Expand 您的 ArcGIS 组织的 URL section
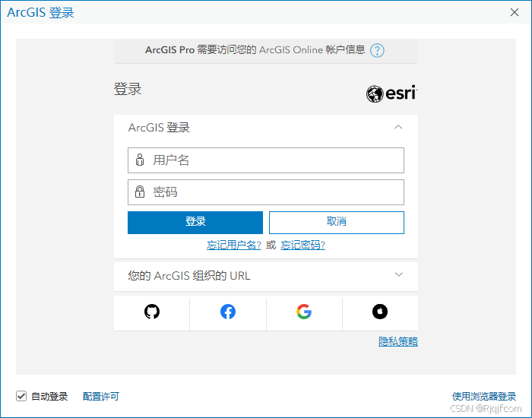 coord(399,274)
